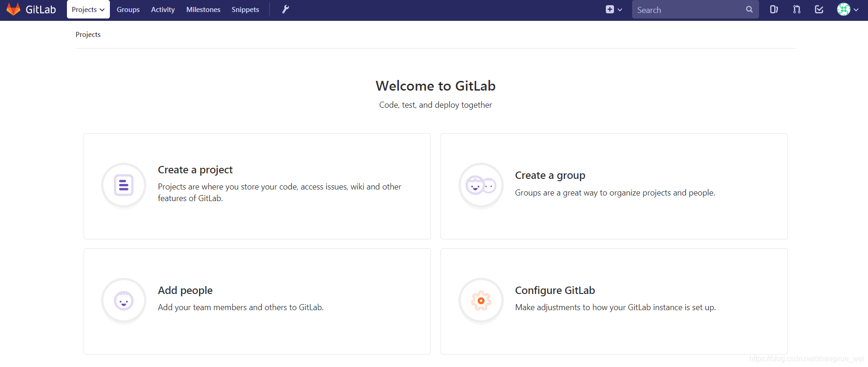Click the Add people face icon

click(x=124, y=300)
